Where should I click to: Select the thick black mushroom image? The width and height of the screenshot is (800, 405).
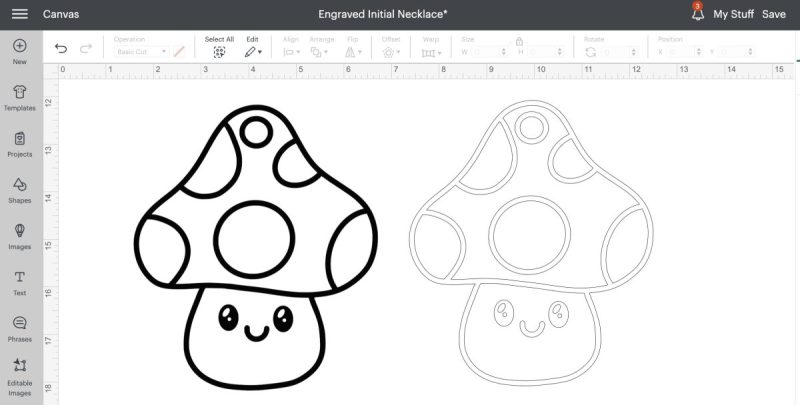click(x=256, y=247)
